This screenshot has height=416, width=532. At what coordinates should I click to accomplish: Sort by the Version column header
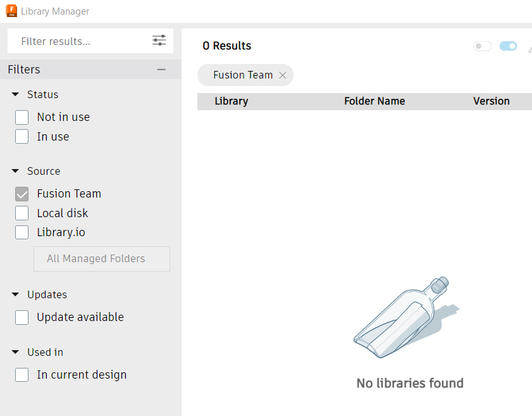(492, 101)
